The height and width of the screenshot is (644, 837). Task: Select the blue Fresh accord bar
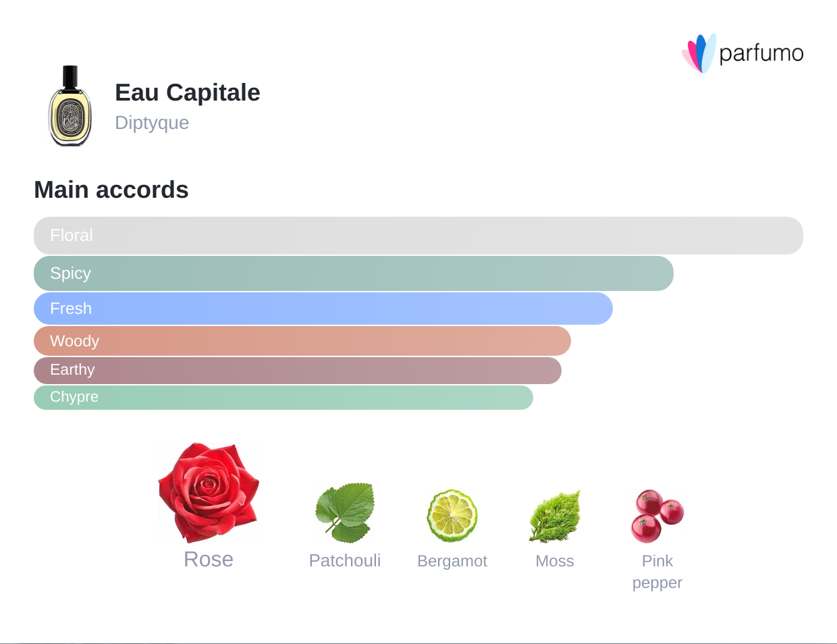(323, 308)
